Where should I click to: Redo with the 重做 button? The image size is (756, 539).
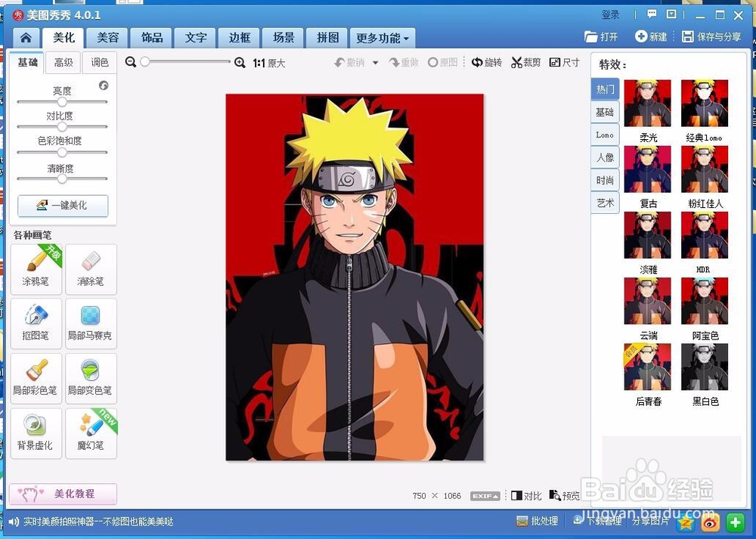(x=404, y=62)
